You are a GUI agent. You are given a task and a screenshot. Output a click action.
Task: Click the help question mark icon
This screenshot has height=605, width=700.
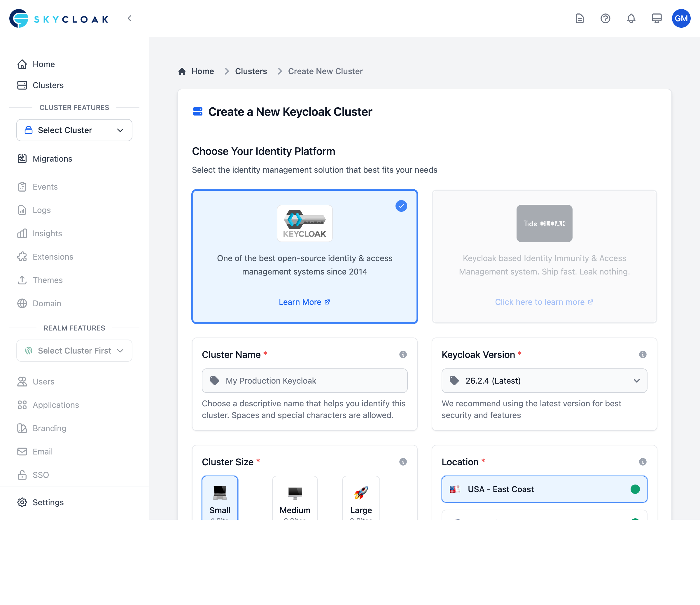[x=605, y=19]
